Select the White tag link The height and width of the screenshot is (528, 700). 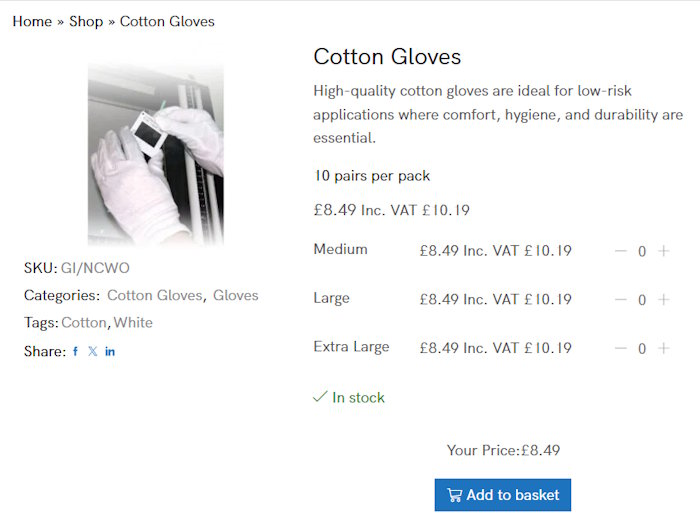click(133, 322)
